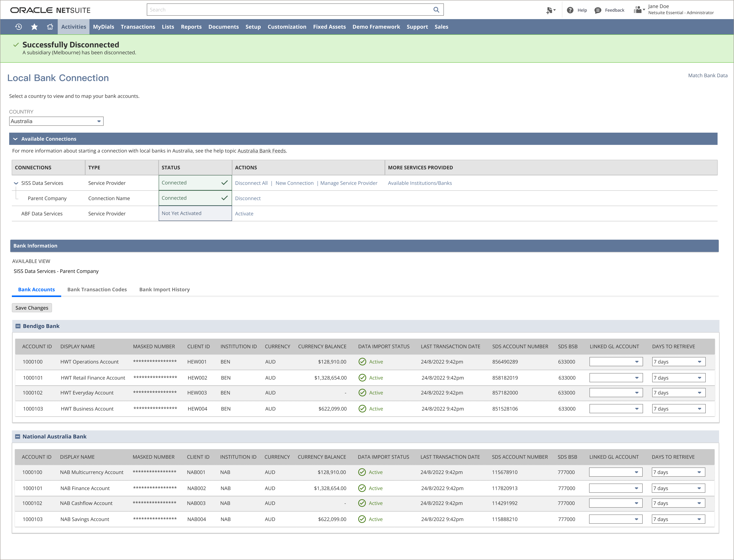Viewport: 734px width, 560px height.
Task: Click the NAB004 client ID cell
Action: (x=196, y=519)
